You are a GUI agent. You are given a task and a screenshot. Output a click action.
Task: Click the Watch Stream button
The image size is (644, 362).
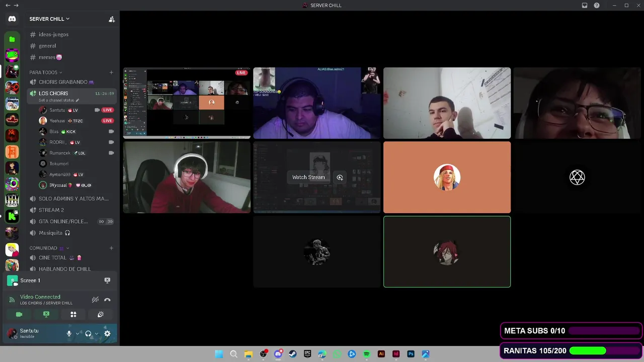[x=308, y=177]
